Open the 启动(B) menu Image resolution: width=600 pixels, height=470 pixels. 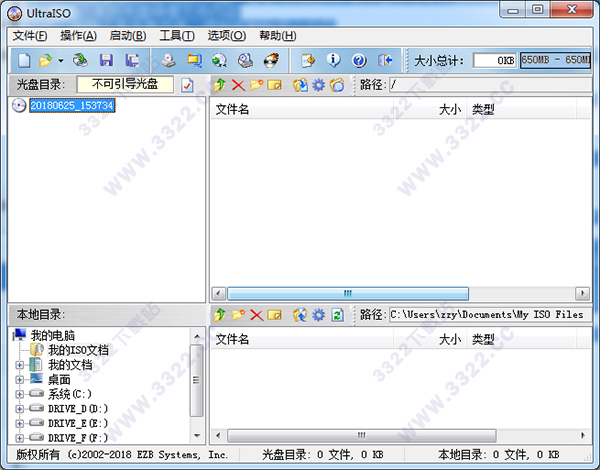coord(128,36)
